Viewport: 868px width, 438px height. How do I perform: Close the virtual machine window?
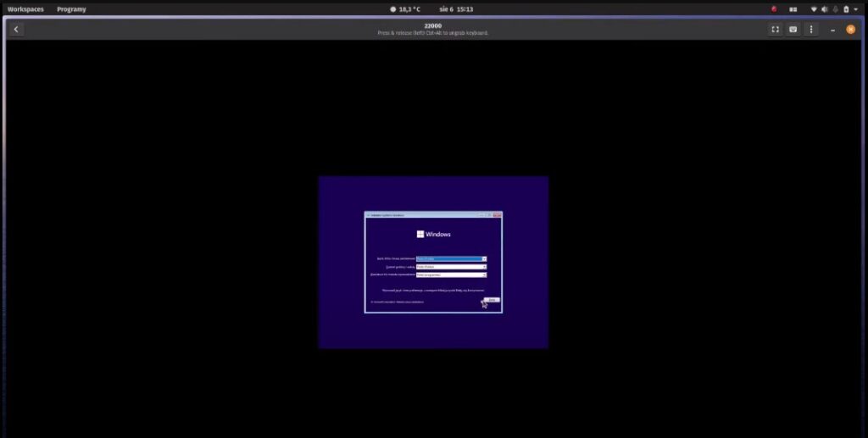[x=850, y=30]
